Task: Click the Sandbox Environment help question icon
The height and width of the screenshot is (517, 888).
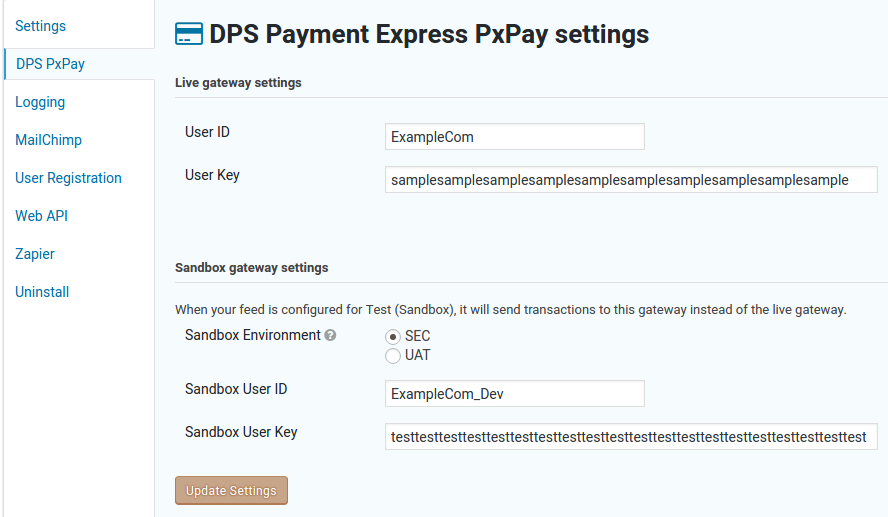Action: [x=330, y=335]
